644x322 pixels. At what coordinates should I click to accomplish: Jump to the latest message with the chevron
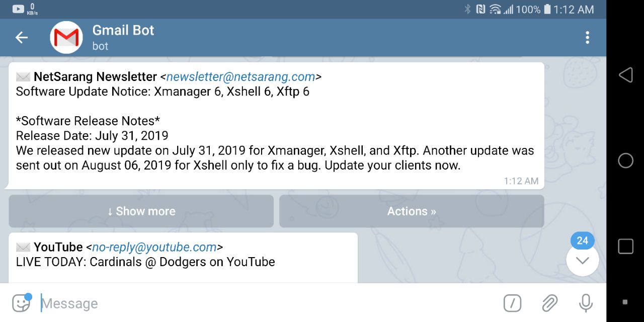coord(583,260)
